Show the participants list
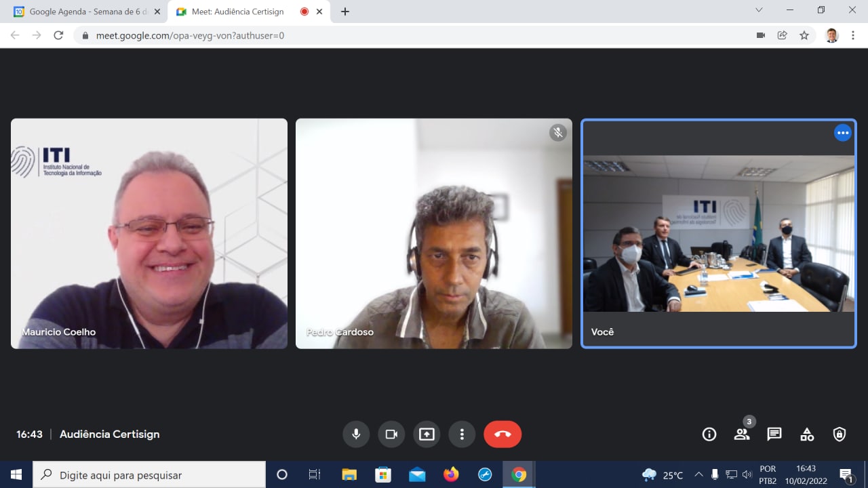Image resolution: width=868 pixels, height=488 pixels. (x=741, y=434)
